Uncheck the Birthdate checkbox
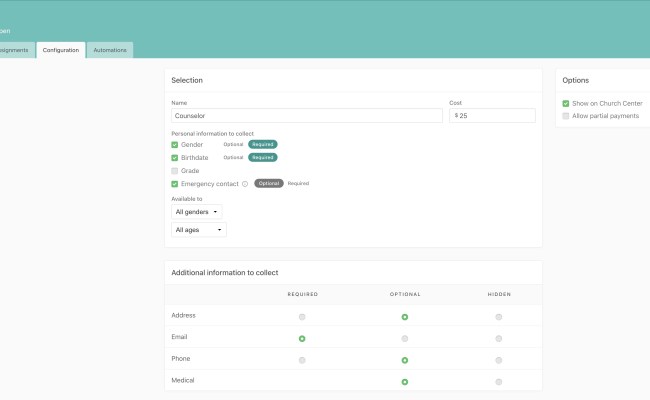 click(175, 158)
